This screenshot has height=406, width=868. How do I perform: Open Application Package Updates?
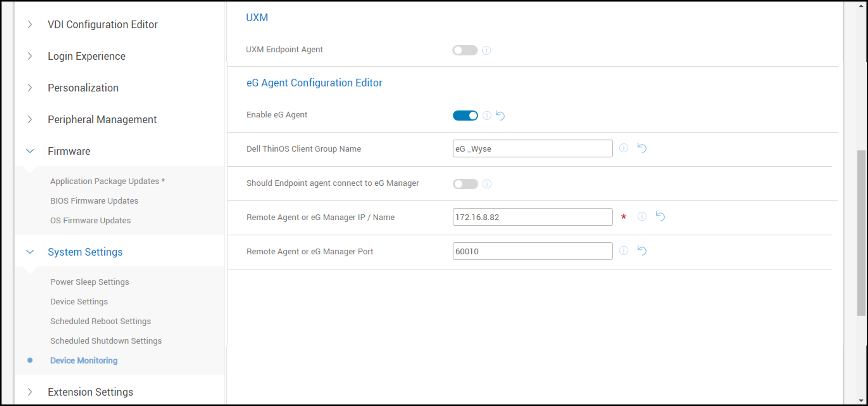click(x=108, y=181)
